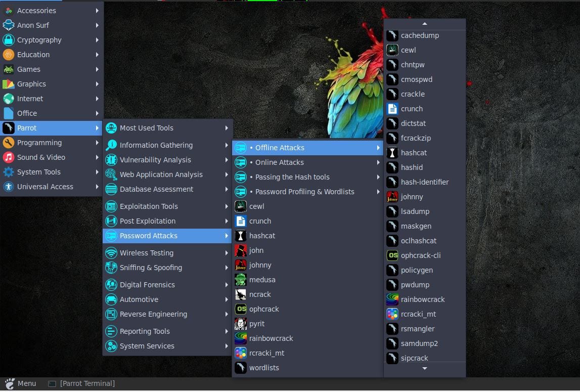Launch crackle from Offline Attacks
Image resolution: width=580 pixels, height=392 pixels.
click(425, 94)
